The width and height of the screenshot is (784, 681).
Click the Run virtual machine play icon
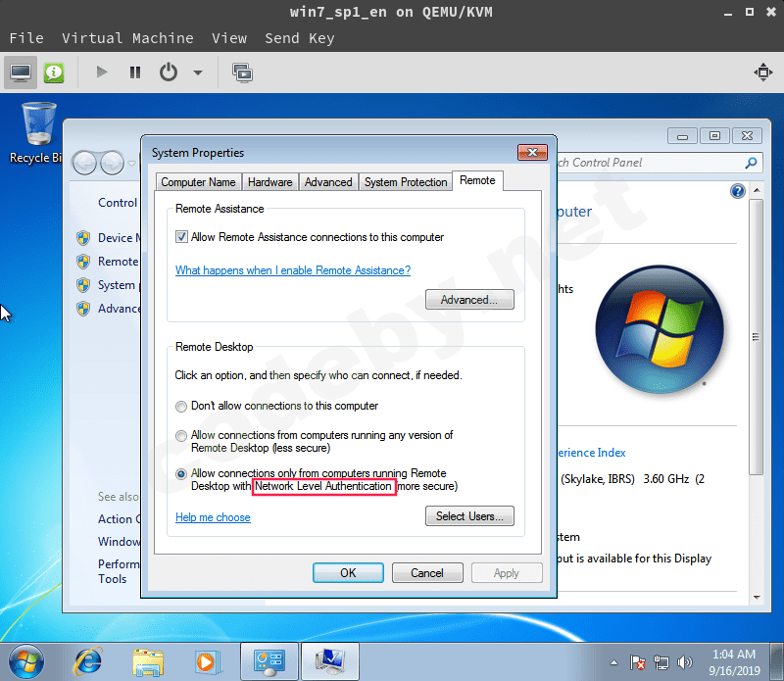click(102, 73)
